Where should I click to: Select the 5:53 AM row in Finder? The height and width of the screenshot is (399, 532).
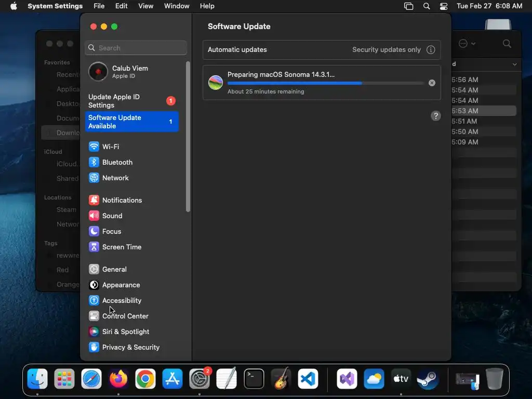click(x=484, y=111)
